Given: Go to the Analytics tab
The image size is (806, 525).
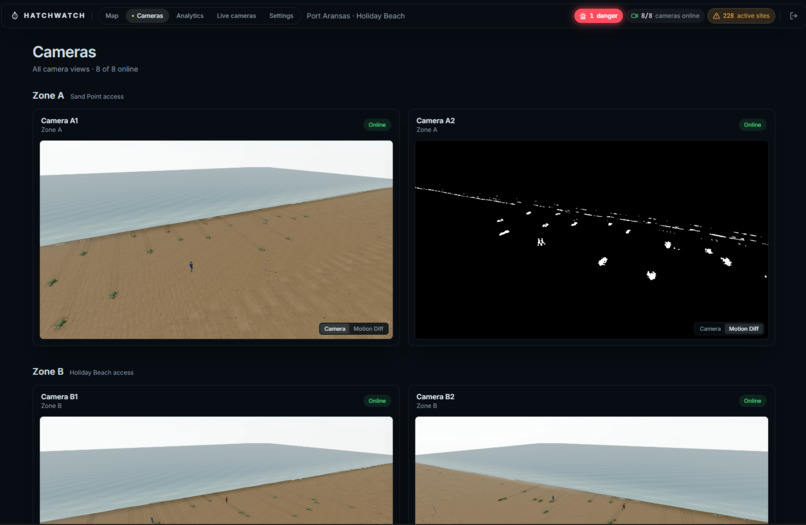Looking at the screenshot, I should (190, 16).
